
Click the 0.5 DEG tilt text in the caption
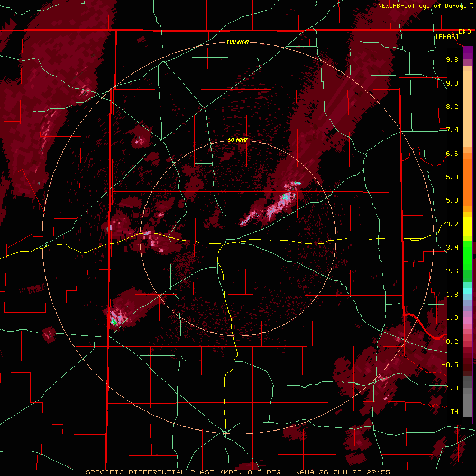264,472
